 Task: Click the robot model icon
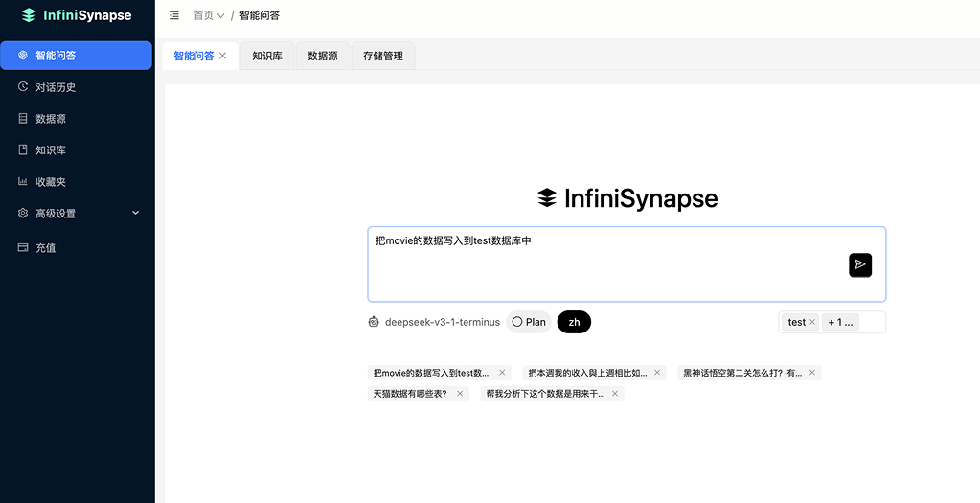click(x=374, y=322)
